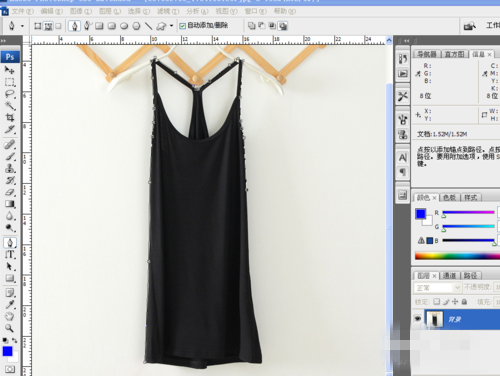Select the Move tool
This screenshot has height=376, width=500.
coord(9,70)
